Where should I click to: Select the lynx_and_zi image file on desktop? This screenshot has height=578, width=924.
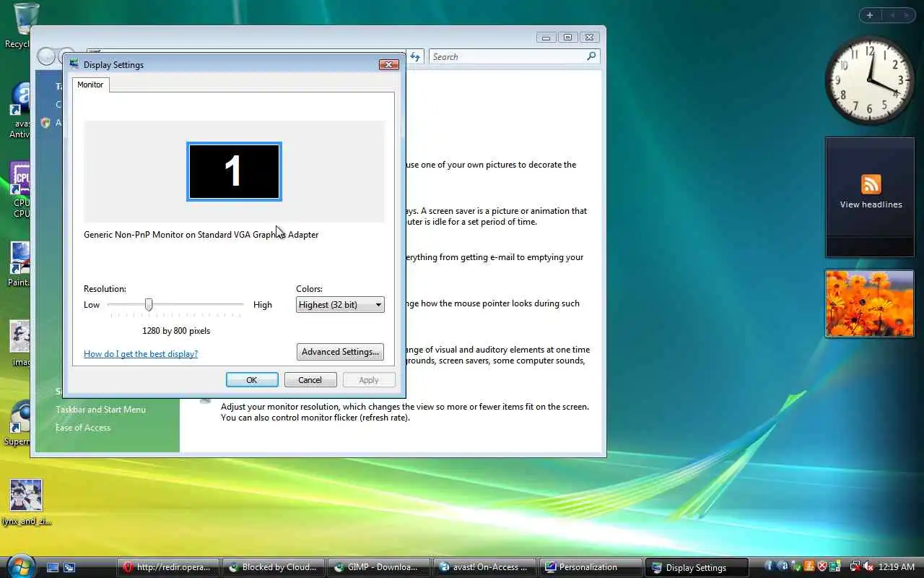26,503
